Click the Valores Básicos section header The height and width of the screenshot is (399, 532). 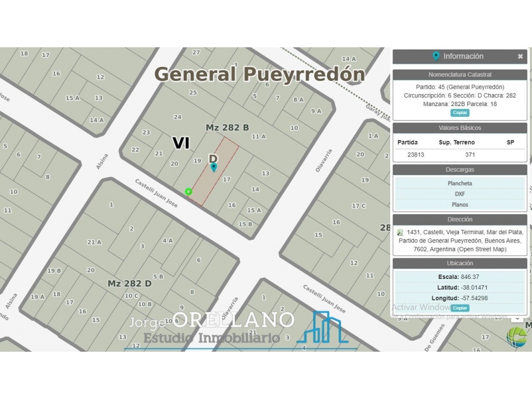460,128
